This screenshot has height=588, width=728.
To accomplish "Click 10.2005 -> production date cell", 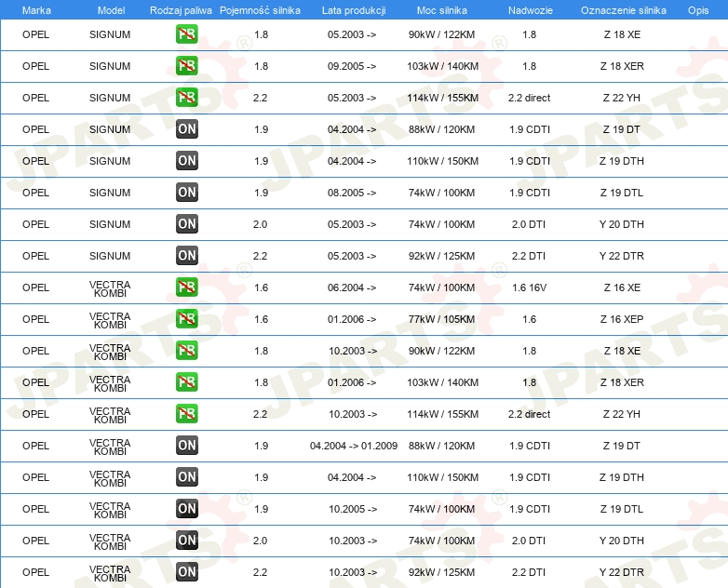I will coord(353,509).
